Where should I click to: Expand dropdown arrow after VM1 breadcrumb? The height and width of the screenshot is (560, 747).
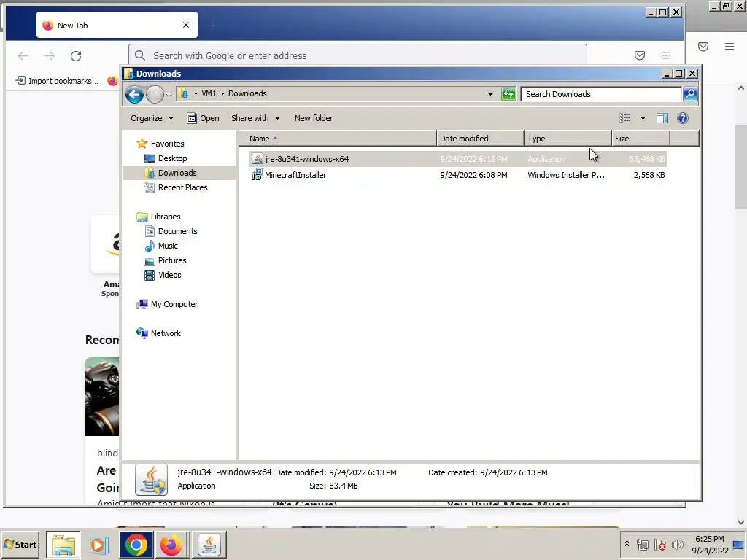[x=222, y=94]
